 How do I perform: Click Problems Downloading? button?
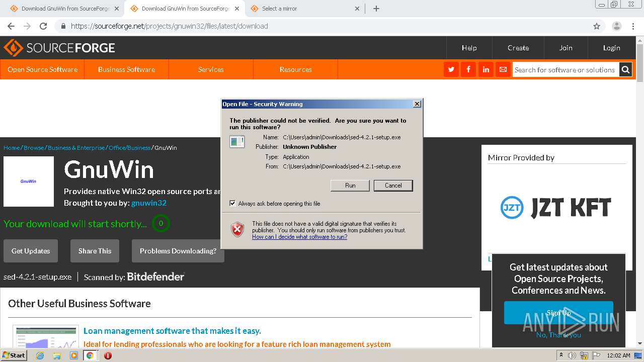click(x=178, y=251)
